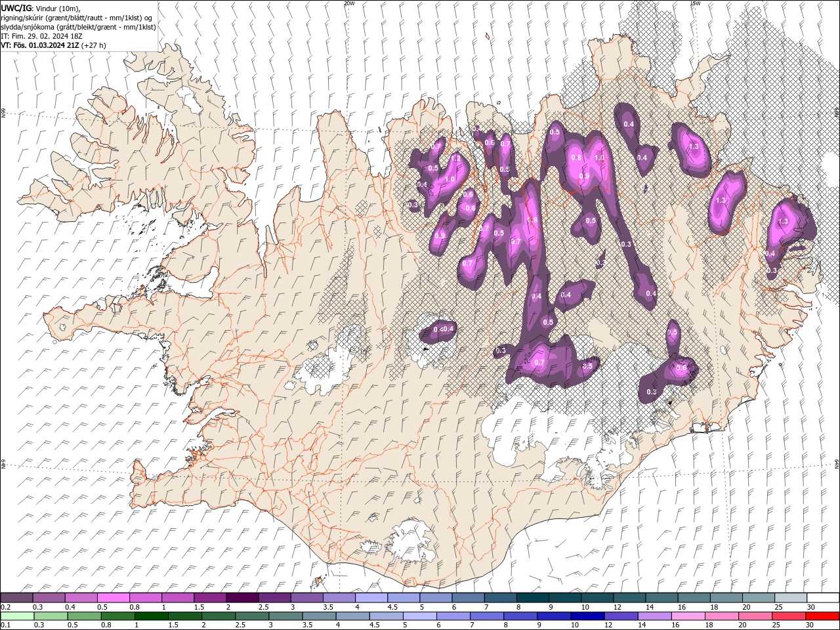The height and width of the screenshot is (630, 840).
Task: Click the 'VT: Fös. 01.03.2024 21Z (+27 h)' line
Action: click(x=54, y=45)
